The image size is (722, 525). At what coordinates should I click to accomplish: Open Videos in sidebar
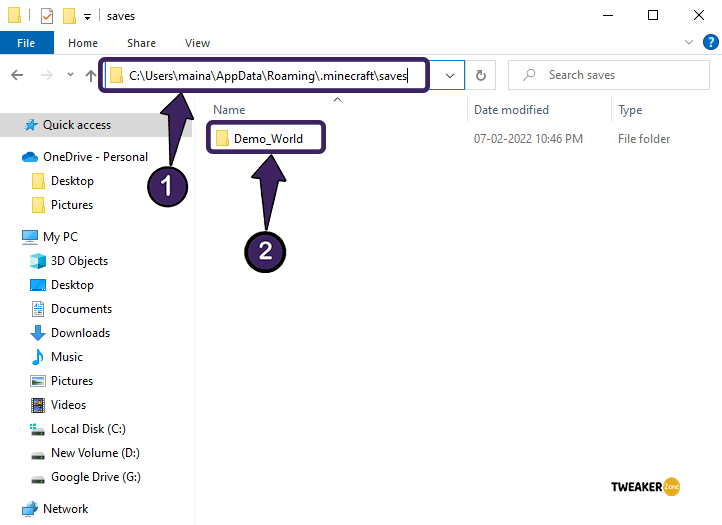coord(68,405)
